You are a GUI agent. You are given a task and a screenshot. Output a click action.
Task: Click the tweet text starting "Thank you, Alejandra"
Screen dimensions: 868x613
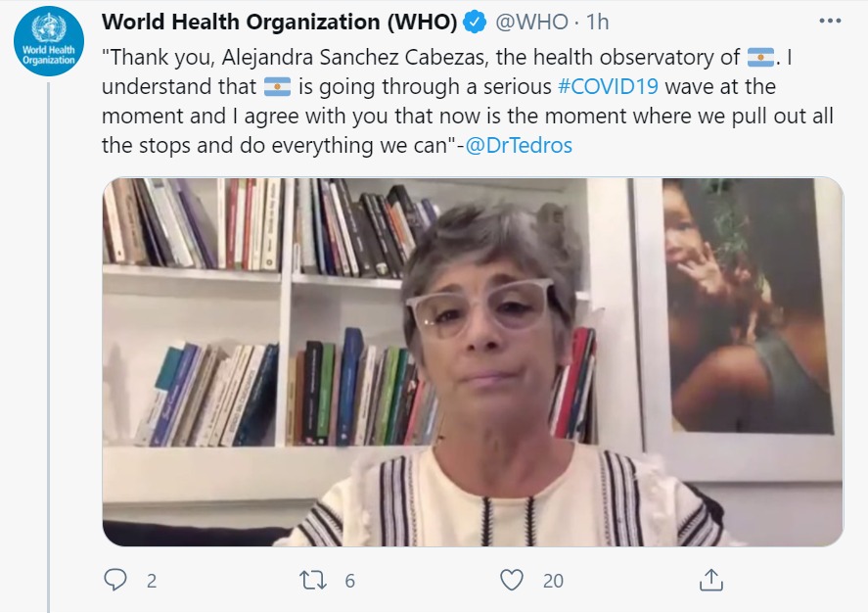click(x=468, y=101)
